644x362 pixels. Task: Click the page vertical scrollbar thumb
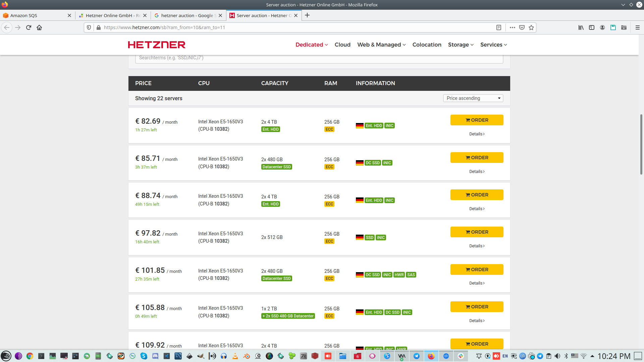(641, 144)
